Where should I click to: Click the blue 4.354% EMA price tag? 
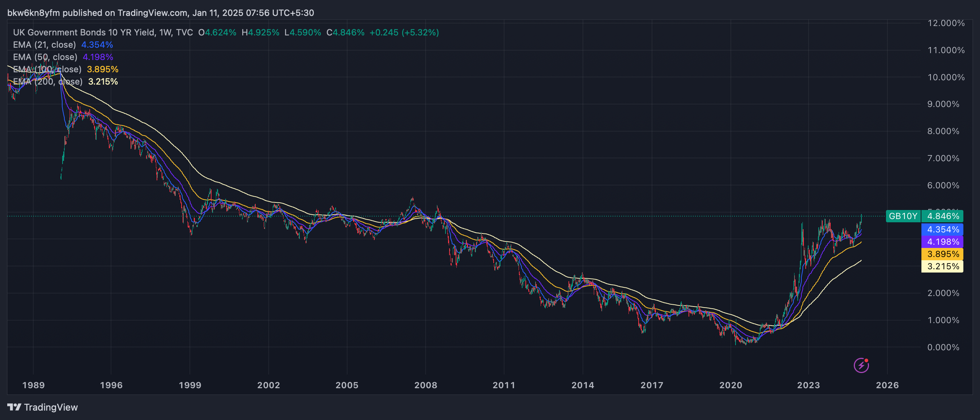[943, 229]
